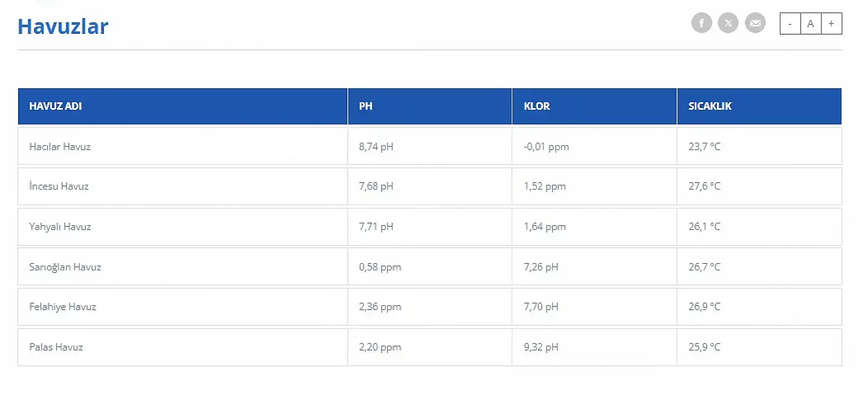Click the HAVUZ ADI column header
This screenshot has height=414, width=868.
(56, 106)
